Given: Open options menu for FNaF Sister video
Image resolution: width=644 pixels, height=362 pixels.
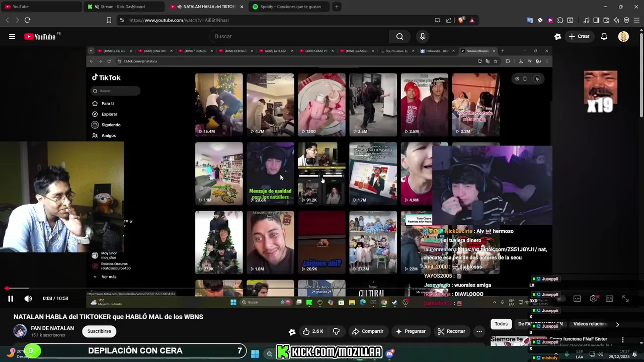Looking at the screenshot, I should tap(622, 340).
